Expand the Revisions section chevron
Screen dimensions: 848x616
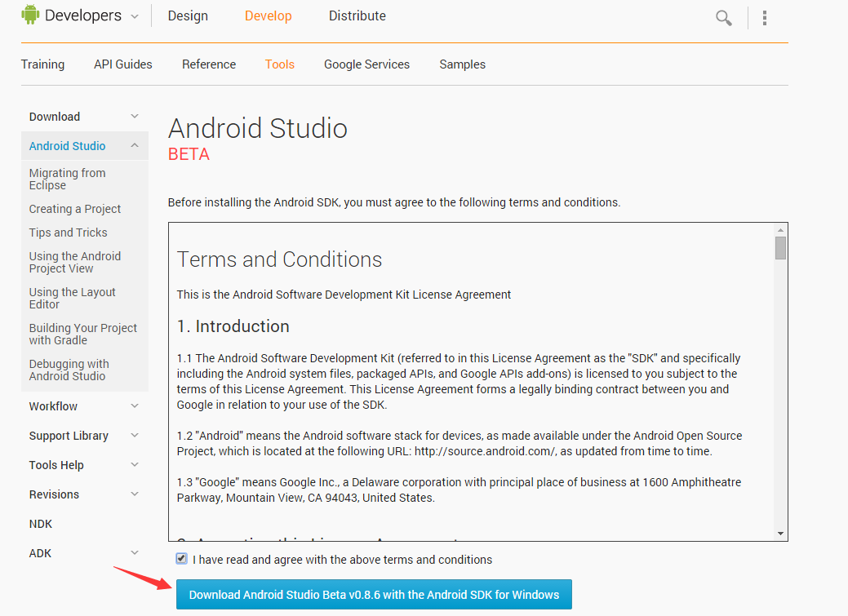135,494
